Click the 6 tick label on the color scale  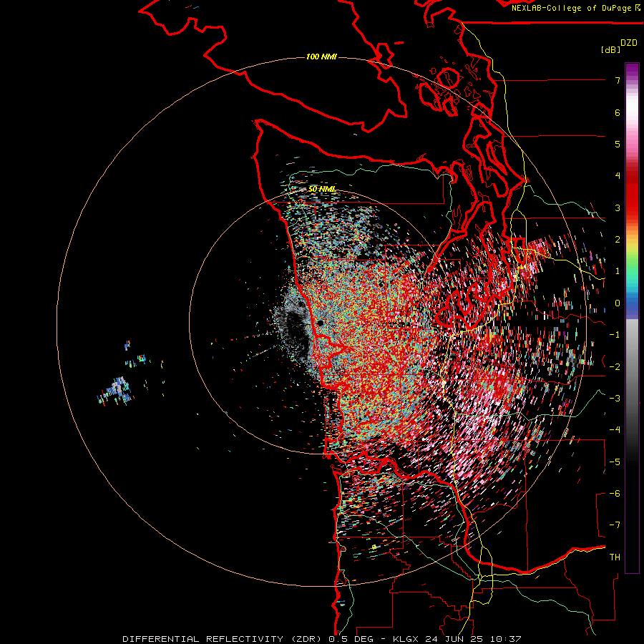tap(618, 112)
